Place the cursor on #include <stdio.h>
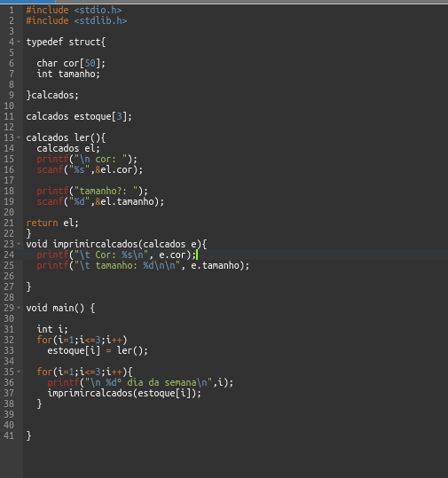The height and width of the screenshot is (478, 448). point(74,10)
